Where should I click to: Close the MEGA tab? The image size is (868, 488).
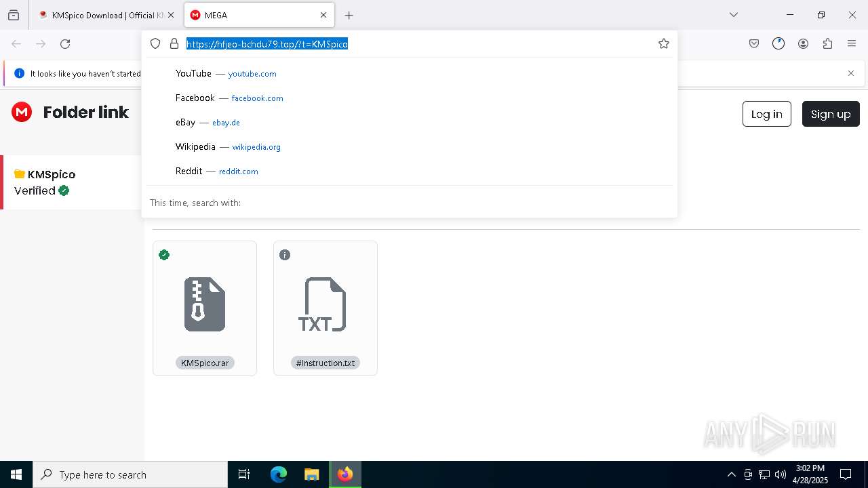tap(323, 15)
